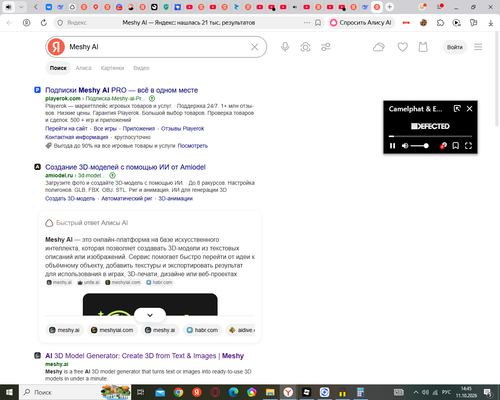500x400 pixels.
Task: Pause the Camelphat mini player
Action: 393,146
